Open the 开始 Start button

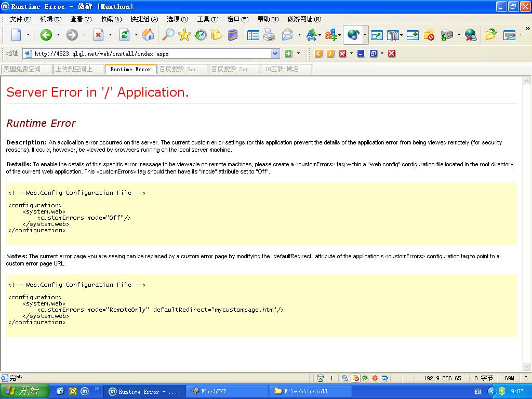[x=24, y=391]
